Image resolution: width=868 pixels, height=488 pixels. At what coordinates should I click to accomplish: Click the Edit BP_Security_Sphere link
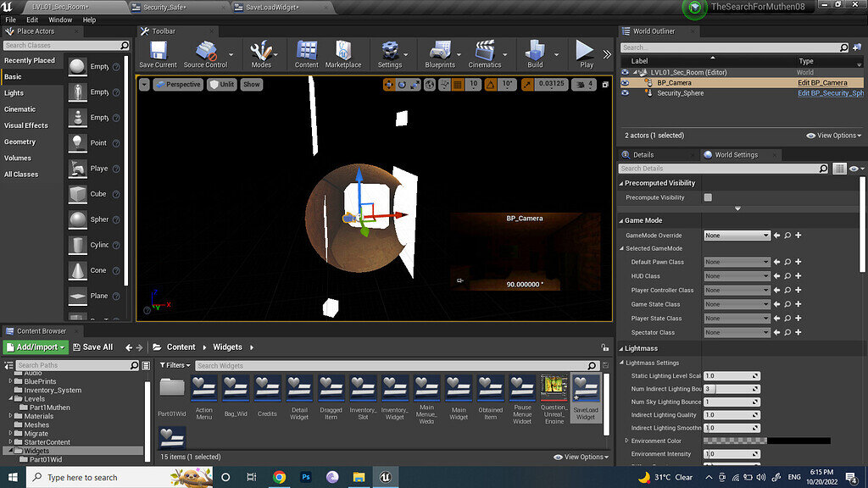click(x=830, y=93)
